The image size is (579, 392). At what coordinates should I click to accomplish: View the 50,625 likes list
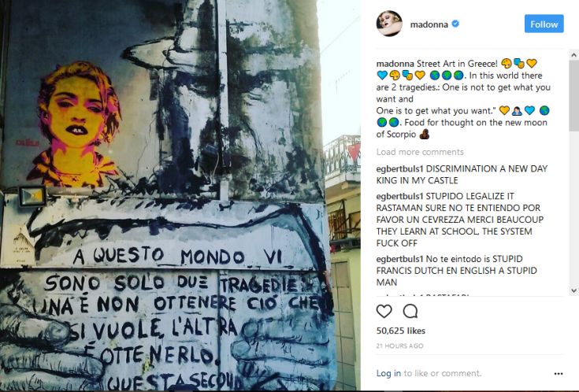(401, 331)
